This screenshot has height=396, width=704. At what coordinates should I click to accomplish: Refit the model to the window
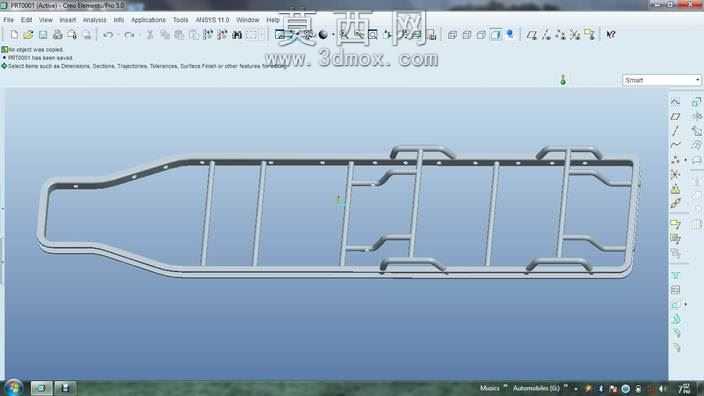tap(373, 35)
